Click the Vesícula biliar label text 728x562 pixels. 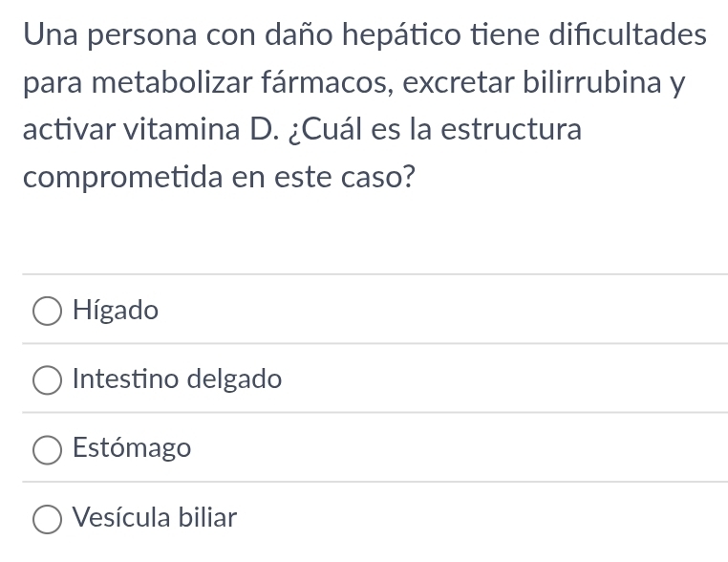[155, 518]
